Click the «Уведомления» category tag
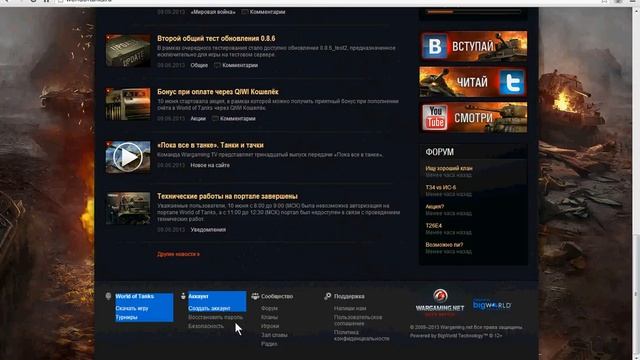 208,230
